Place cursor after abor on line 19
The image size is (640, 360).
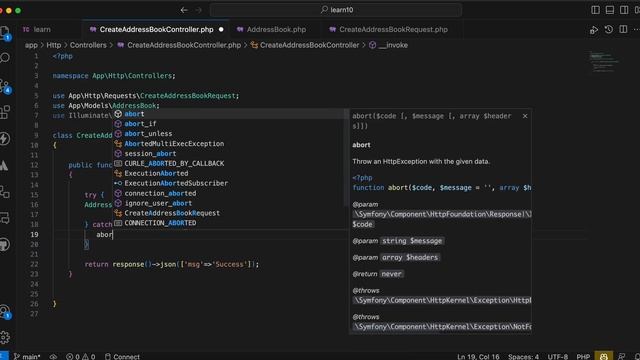(x=113, y=235)
